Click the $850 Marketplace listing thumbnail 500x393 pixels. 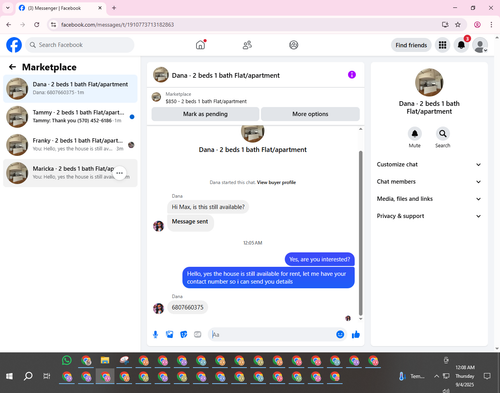156,97
